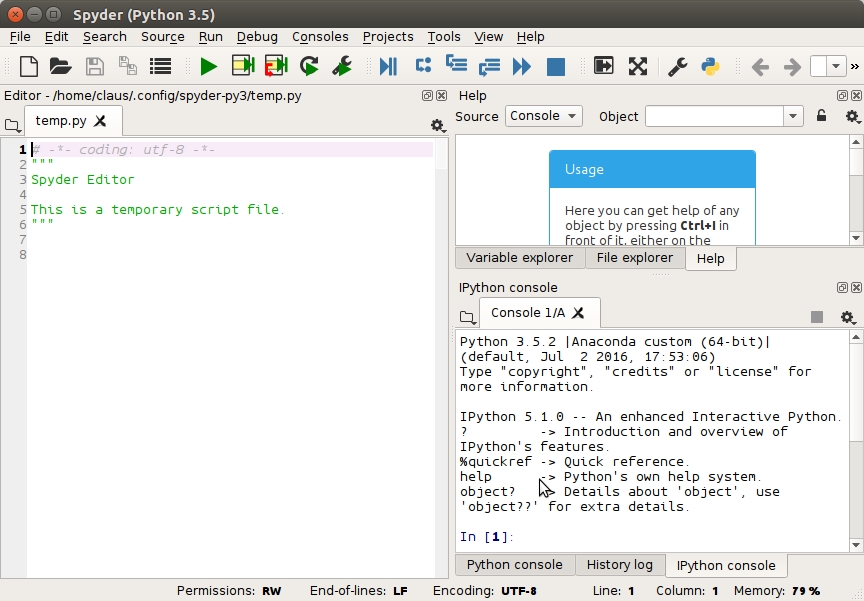The width and height of the screenshot is (864, 601).
Task: Run the file with the green play button
Action: tap(208, 67)
